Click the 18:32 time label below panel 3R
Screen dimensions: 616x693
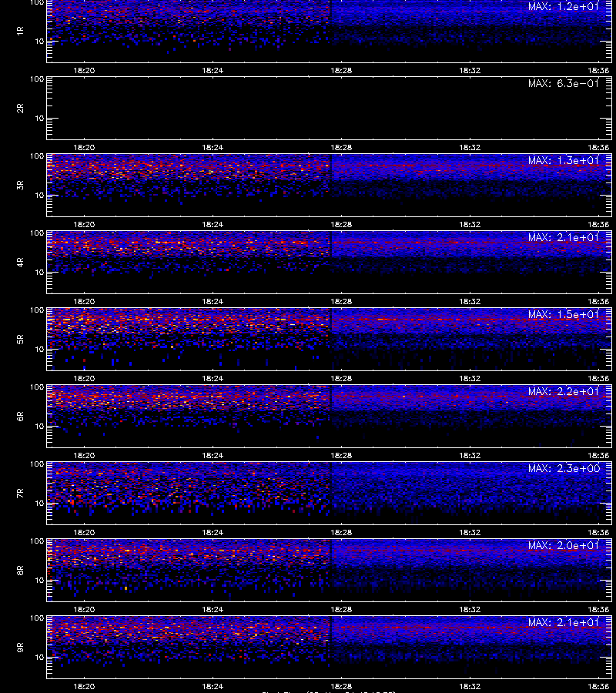coord(470,225)
